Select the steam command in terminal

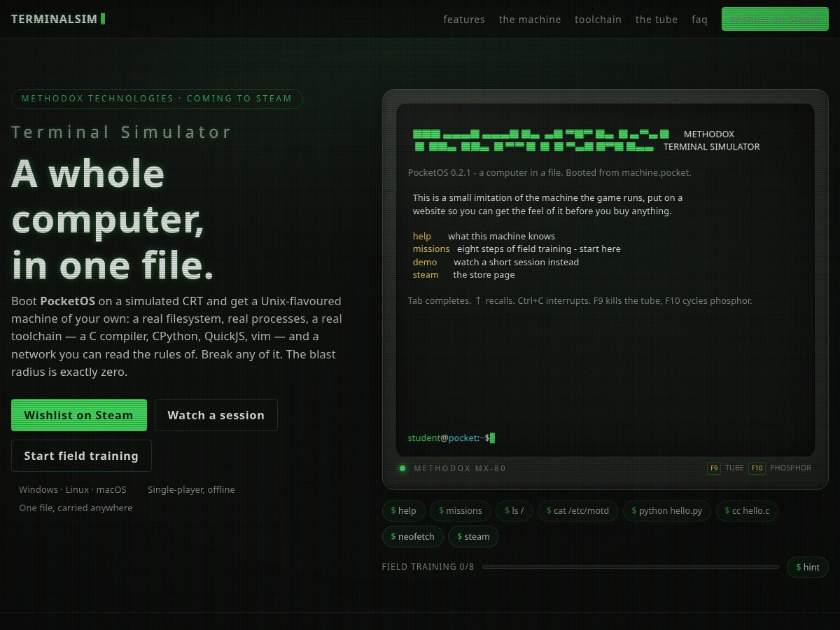click(x=426, y=275)
